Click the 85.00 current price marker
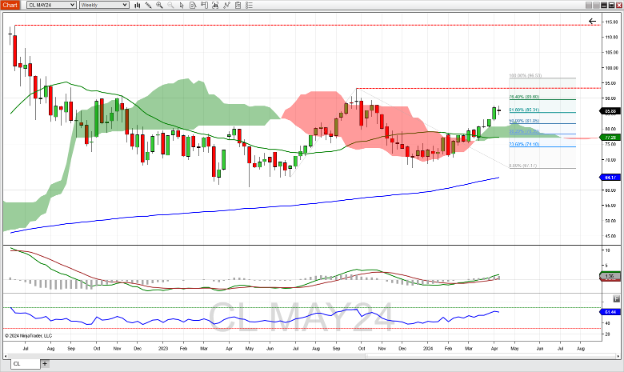 point(610,111)
